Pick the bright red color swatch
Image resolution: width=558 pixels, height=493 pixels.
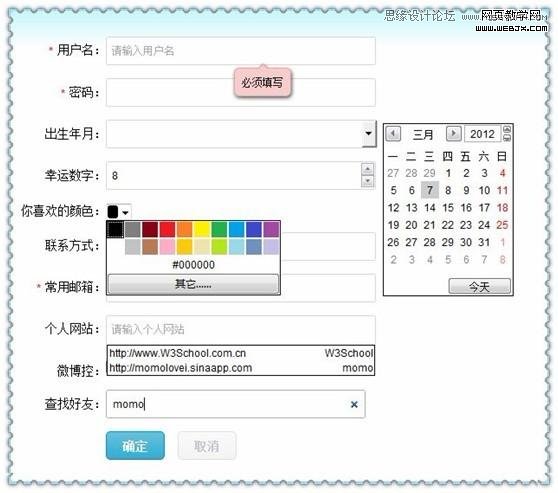tap(167, 229)
